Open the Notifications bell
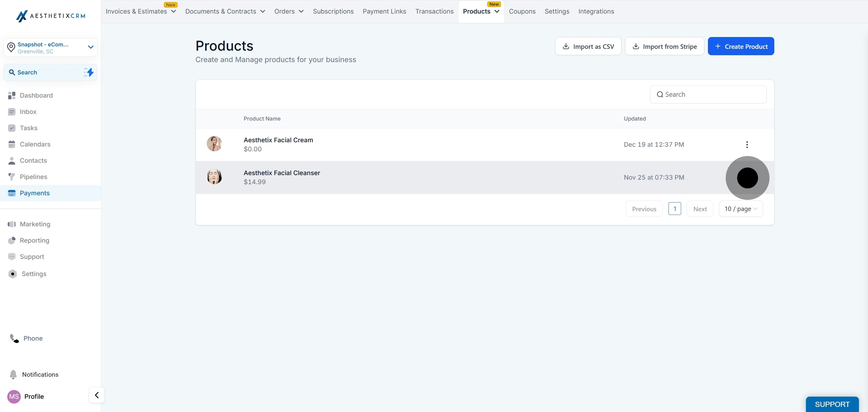Image resolution: width=868 pixels, height=412 pixels. point(14,374)
